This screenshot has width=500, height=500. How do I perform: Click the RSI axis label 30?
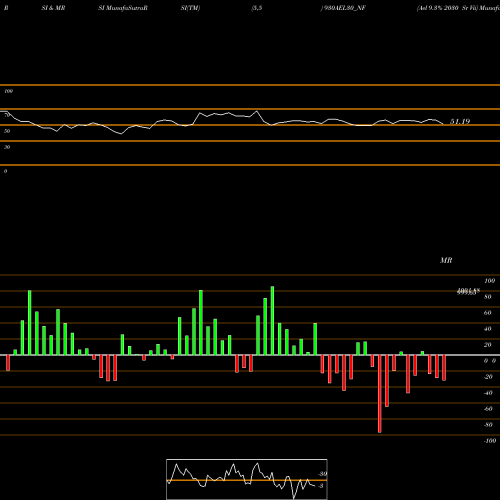(x=7, y=147)
